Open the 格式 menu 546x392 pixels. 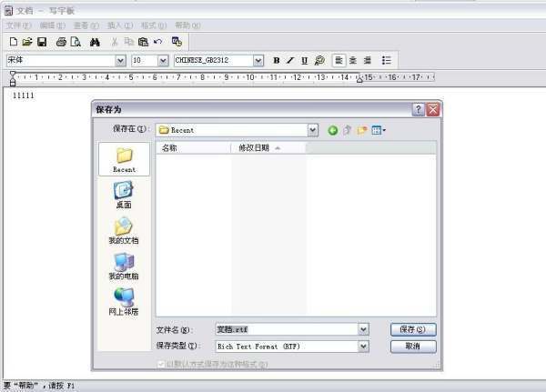tap(154, 25)
